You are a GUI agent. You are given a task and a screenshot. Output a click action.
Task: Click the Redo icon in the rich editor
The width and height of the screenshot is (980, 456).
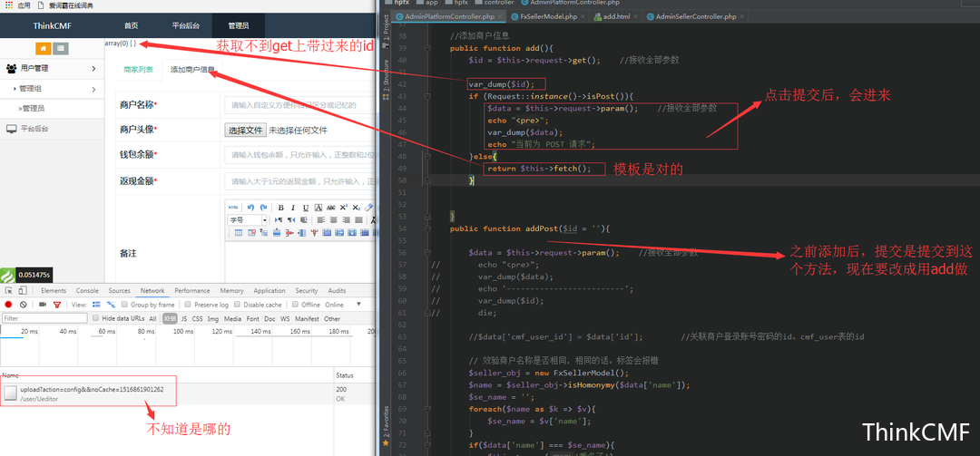(x=263, y=208)
